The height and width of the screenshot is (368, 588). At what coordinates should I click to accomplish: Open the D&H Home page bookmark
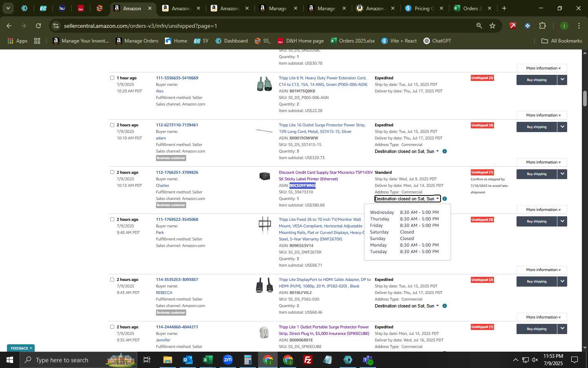pyautogui.click(x=301, y=41)
